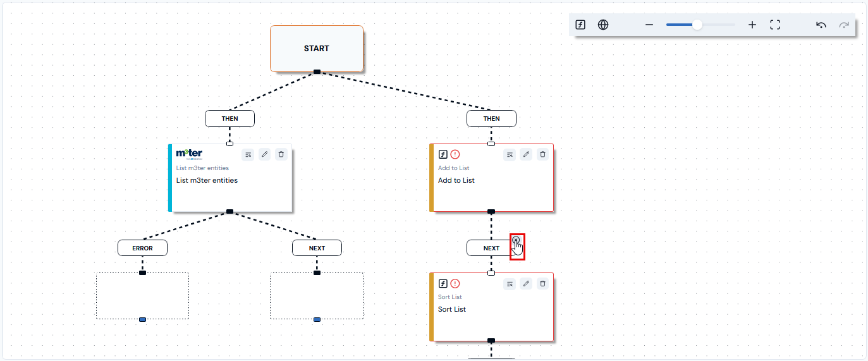The image size is (868, 361).
Task: Delete the Add to List node
Action: (x=542, y=154)
